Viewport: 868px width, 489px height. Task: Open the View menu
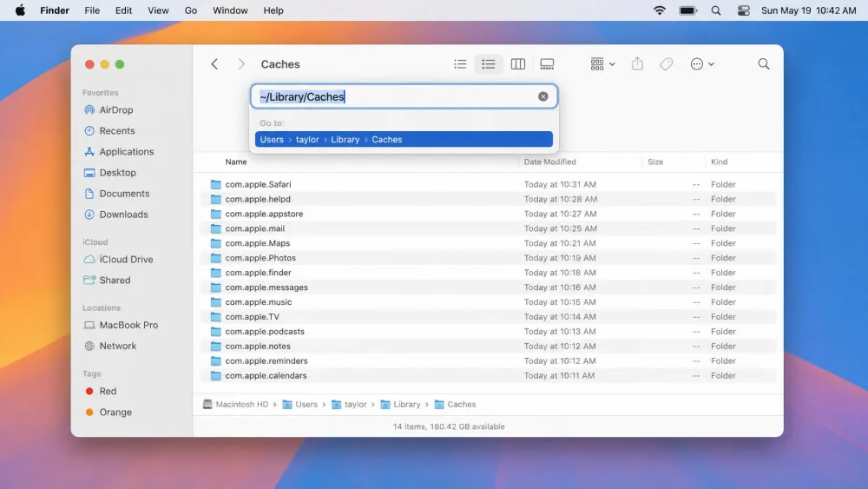(x=158, y=10)
